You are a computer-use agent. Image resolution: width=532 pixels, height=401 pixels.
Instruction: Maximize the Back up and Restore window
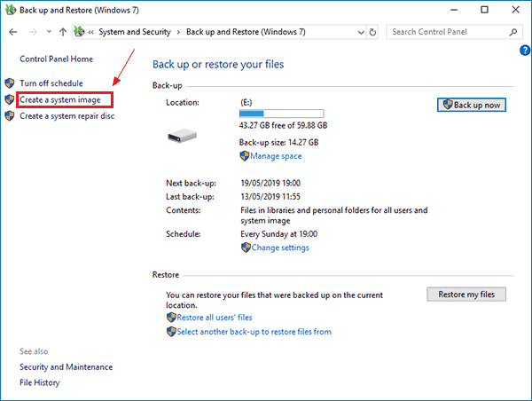click(x=484, y=10)
